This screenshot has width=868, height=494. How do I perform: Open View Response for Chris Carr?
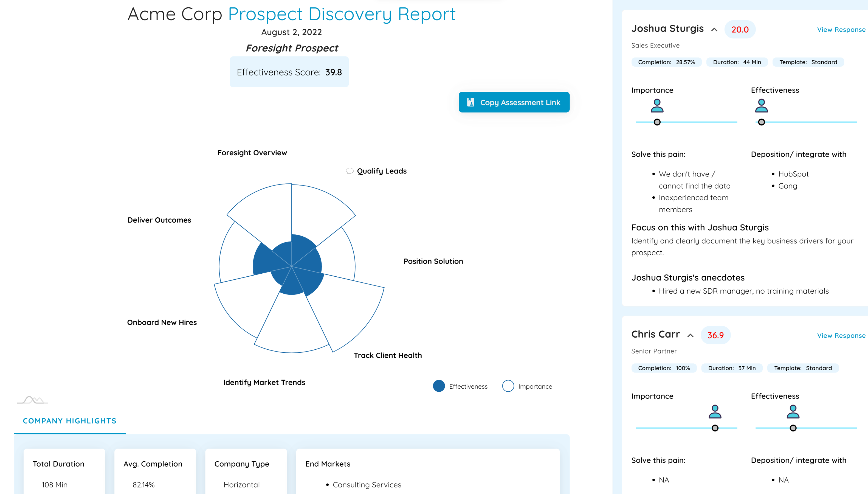point(841,336)
